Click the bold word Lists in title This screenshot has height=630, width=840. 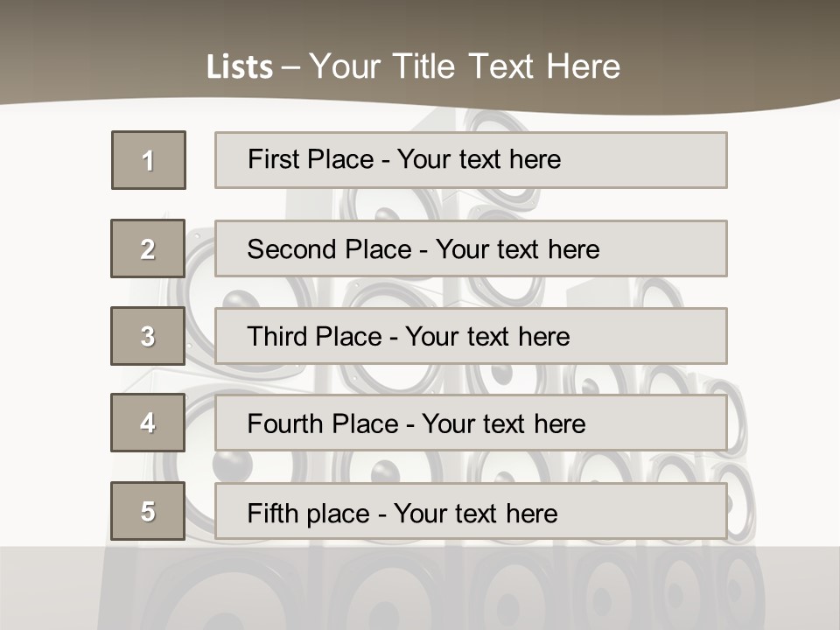(x=239, y=66)
